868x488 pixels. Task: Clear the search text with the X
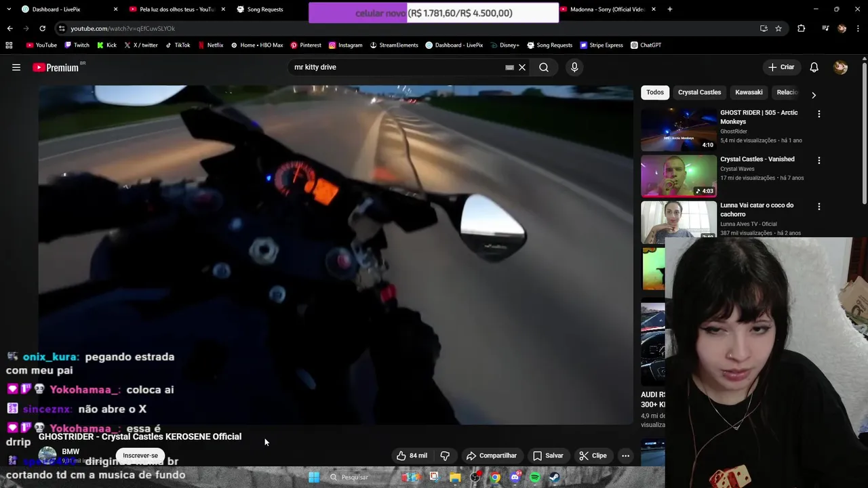[x=522, y=67]
